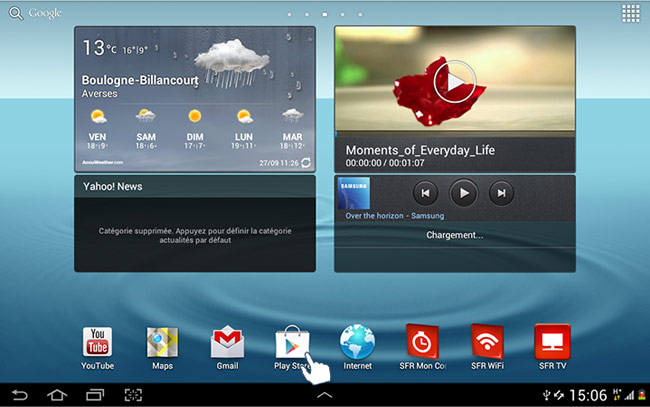
Task: Tap the signal strength indicator
Action: pos(630,395)
